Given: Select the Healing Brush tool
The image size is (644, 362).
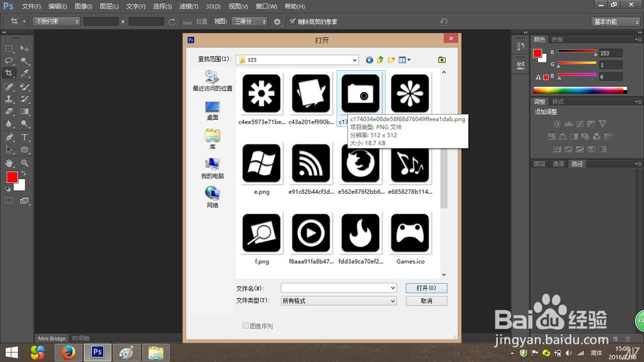Looking at the screenshot, I should coord(8,87).
